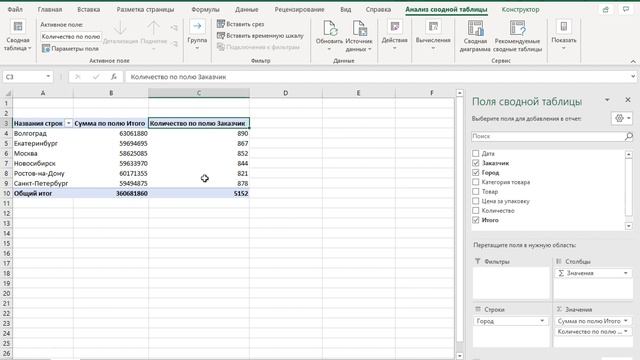The width and height of the screenshot is (640, 360).
Task: Click in the Активное поле name box
Action: [x=71, y=37]
